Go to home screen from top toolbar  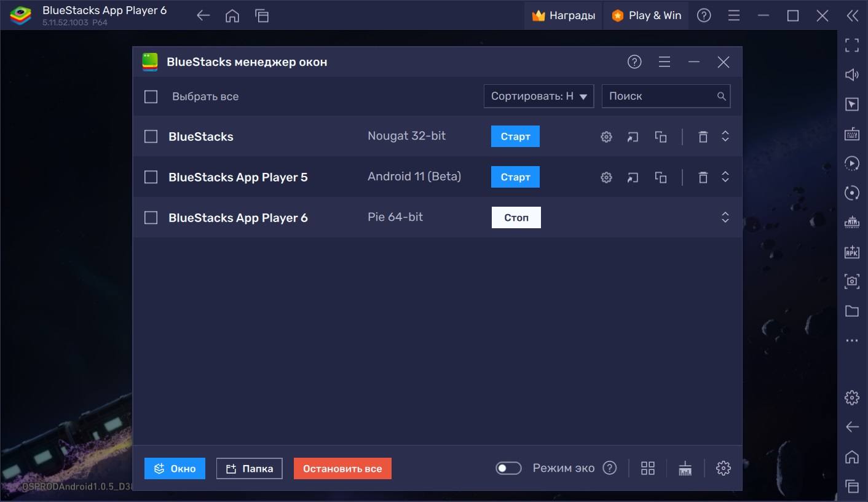coord(232,16)
